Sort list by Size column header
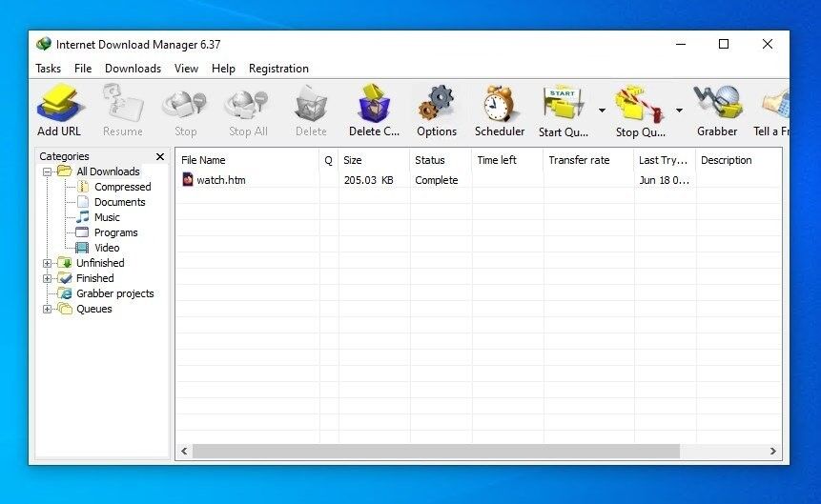The height and width of the screenshot is (504, 821). tap(374, 160)
